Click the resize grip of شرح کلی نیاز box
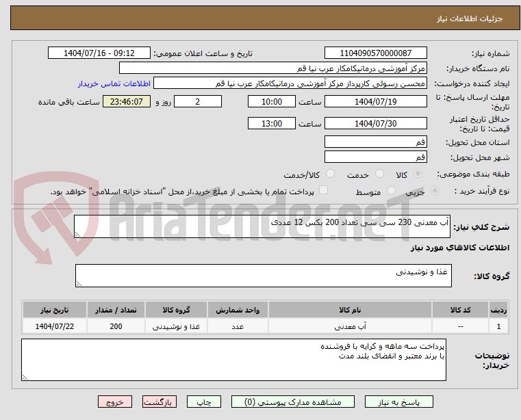This screenshot has height=420, width=521. 78,235
